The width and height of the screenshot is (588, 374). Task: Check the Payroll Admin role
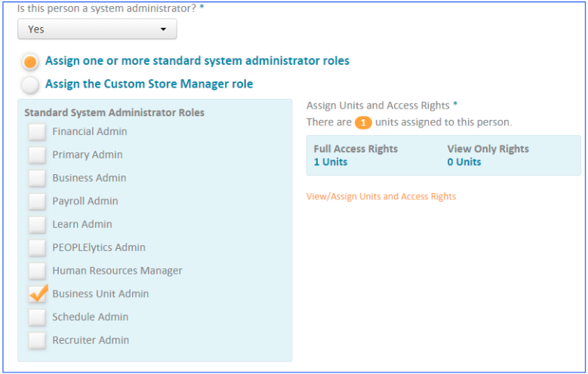tap(37, 201)
